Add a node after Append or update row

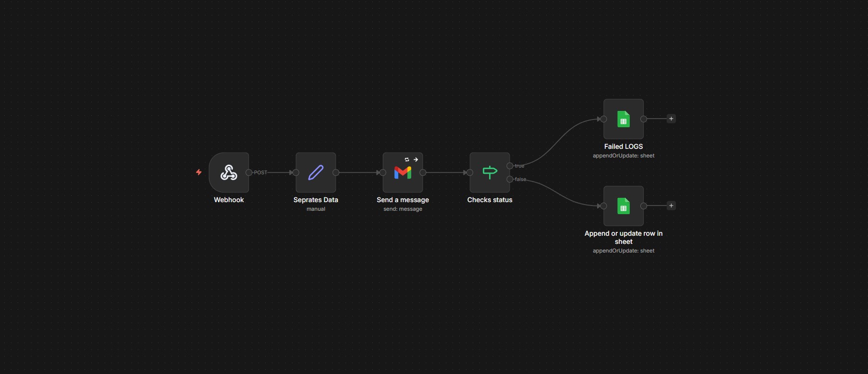(x=671, y=205)
